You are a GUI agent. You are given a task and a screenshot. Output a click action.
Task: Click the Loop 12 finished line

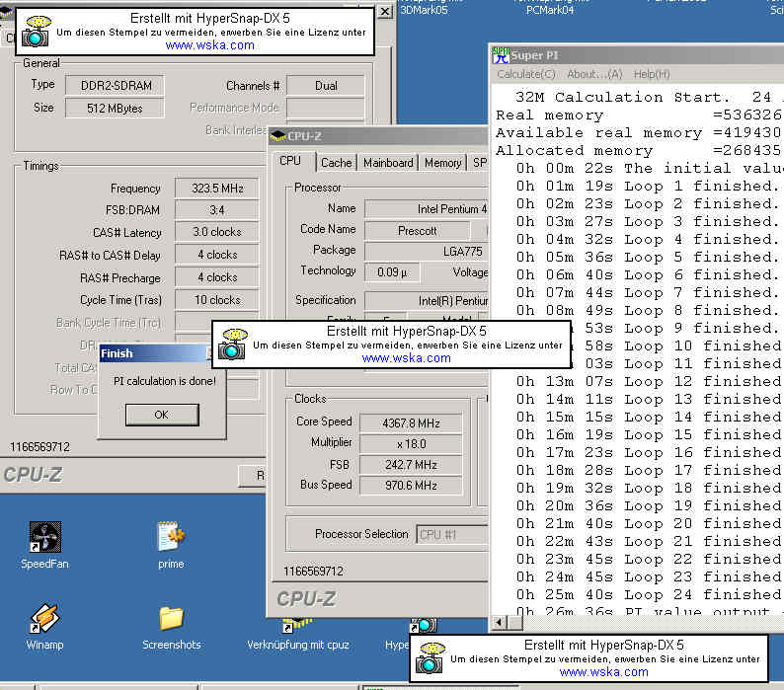click(x=649, y=381)
